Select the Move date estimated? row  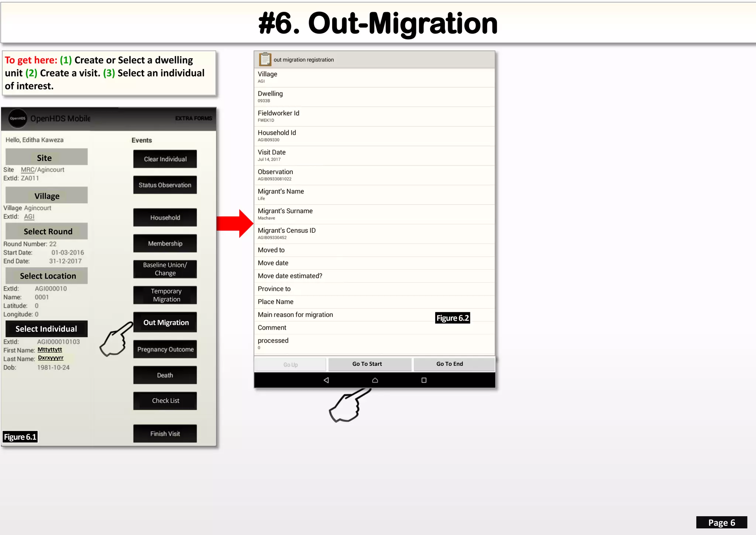coord(374,276)
